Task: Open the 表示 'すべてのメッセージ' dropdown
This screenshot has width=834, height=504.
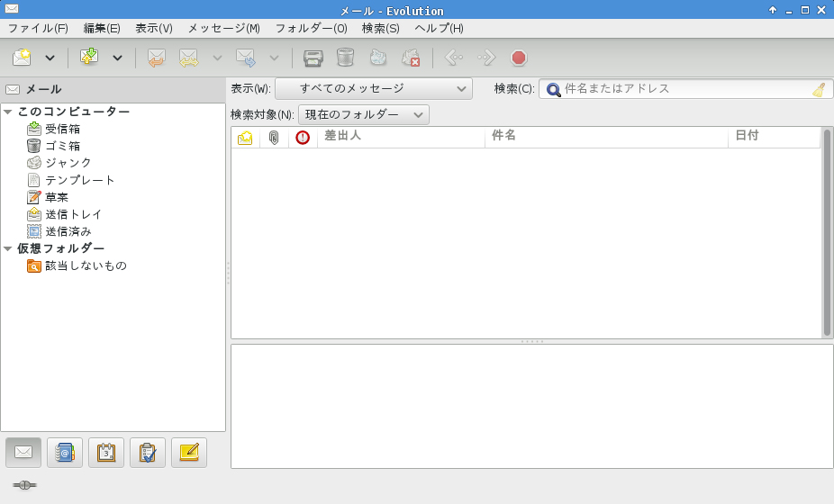Action: 373,88
